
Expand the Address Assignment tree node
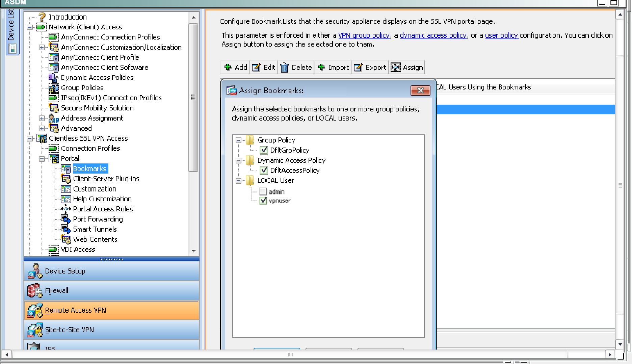[42, 118]
